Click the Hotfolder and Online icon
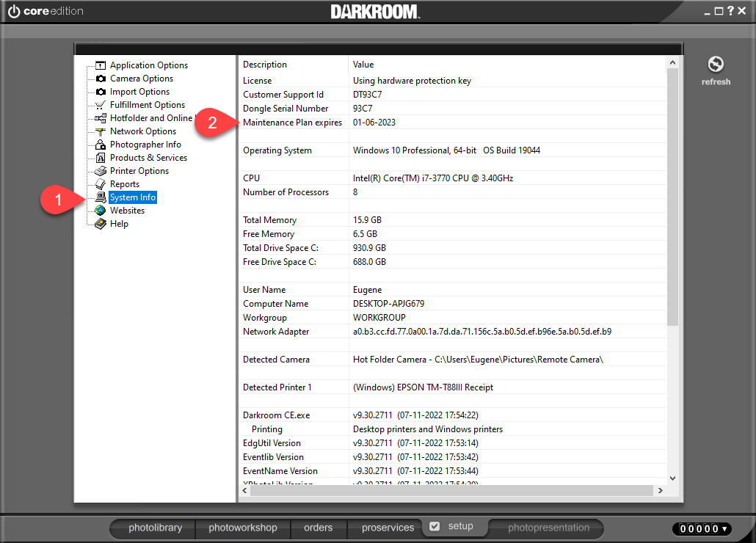This screenshot has height=543, width=756. [101, 118]
